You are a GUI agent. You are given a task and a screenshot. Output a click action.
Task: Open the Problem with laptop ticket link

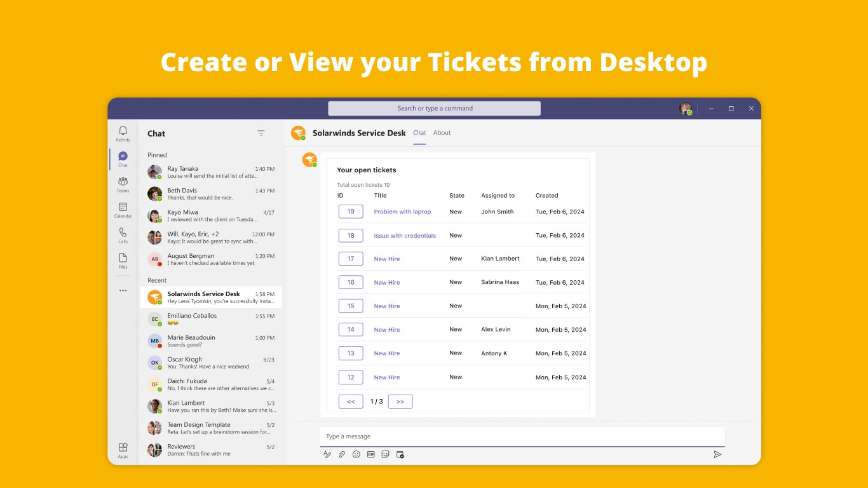(402, 212)
